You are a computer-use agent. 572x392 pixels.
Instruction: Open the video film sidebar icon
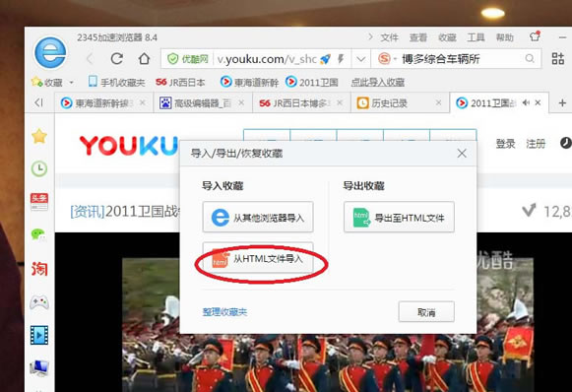39,335
